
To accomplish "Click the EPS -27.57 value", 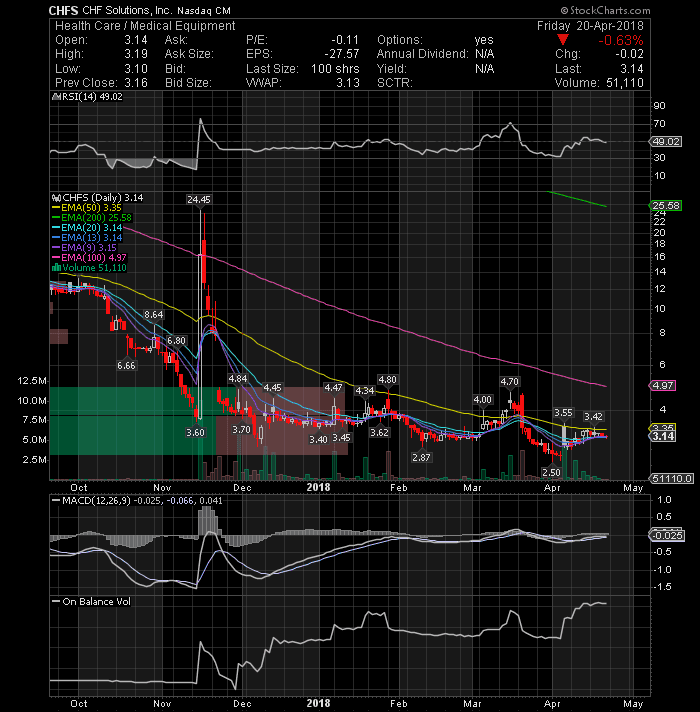I will click(341, 54).
